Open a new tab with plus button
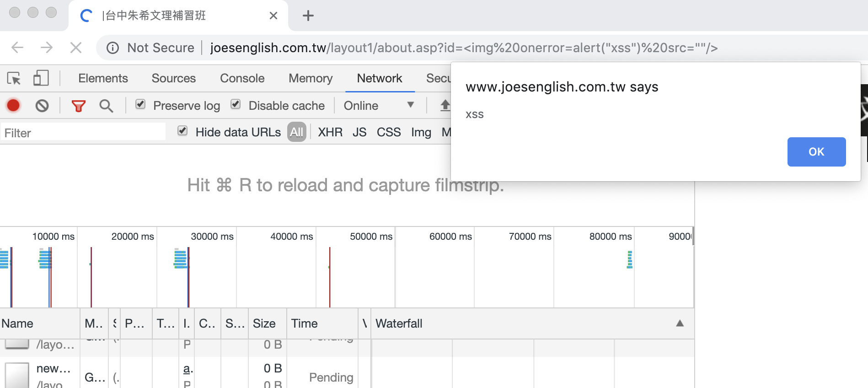The image size is (868, 388). coord(308,16)
